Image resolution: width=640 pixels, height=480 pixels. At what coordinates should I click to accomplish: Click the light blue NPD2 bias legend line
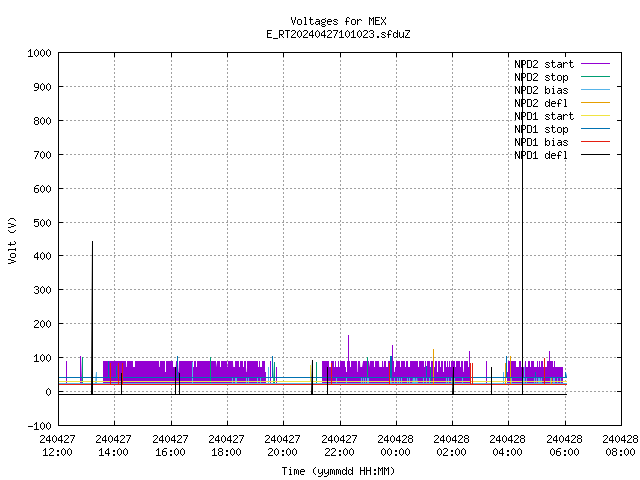[x=595, y=90]
